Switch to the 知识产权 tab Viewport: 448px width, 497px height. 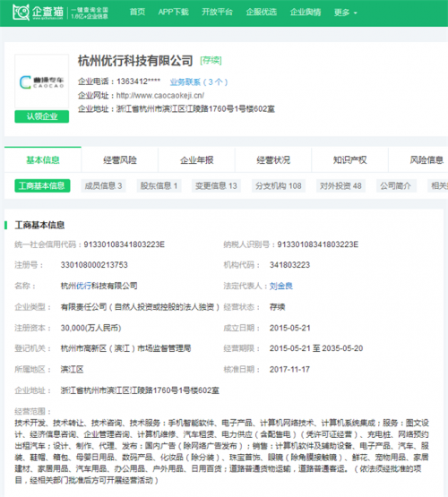350,159
